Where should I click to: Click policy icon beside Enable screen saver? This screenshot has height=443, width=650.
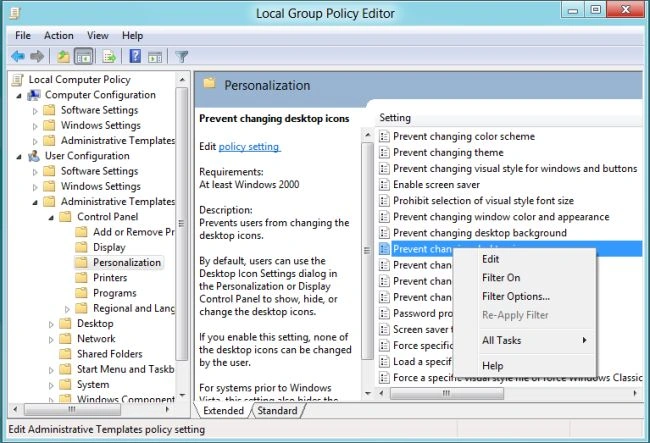click(x=384, y=184)
